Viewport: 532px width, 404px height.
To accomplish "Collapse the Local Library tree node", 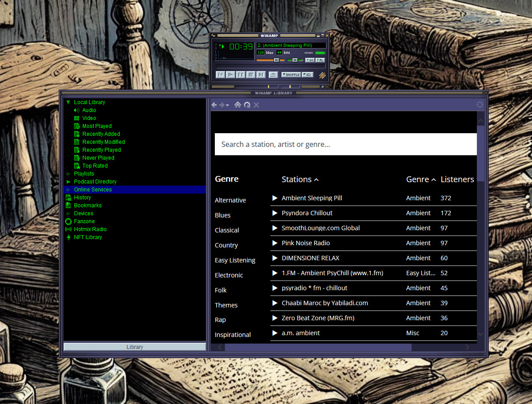I will [68, 102].
